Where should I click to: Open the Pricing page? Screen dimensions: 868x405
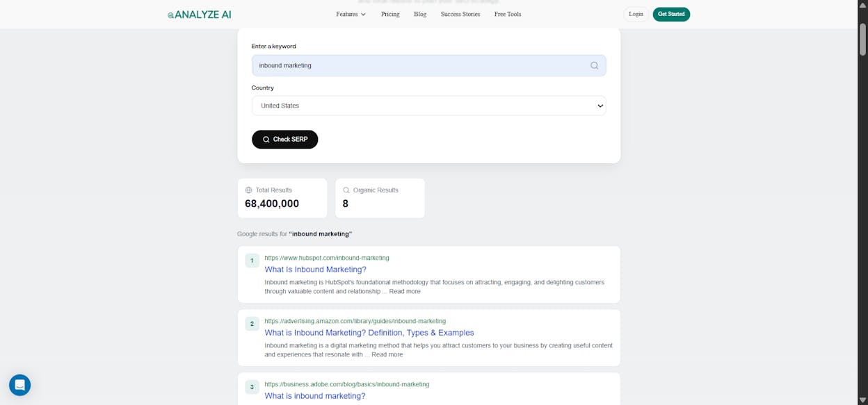pos(390,14)
